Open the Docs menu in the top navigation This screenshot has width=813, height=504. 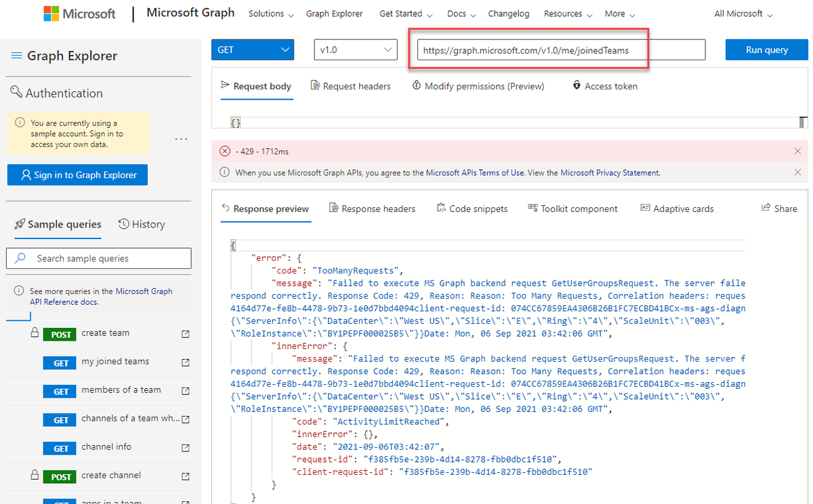[460, 13]
